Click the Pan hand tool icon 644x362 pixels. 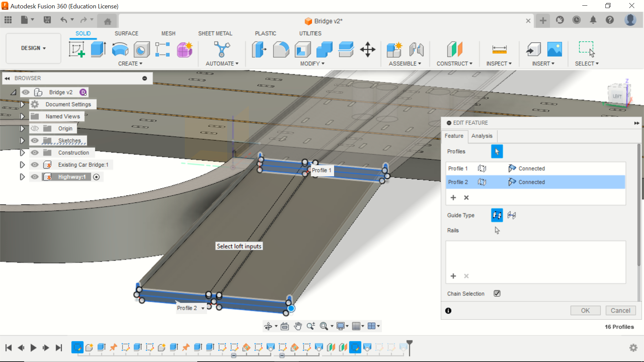point(298,326)
